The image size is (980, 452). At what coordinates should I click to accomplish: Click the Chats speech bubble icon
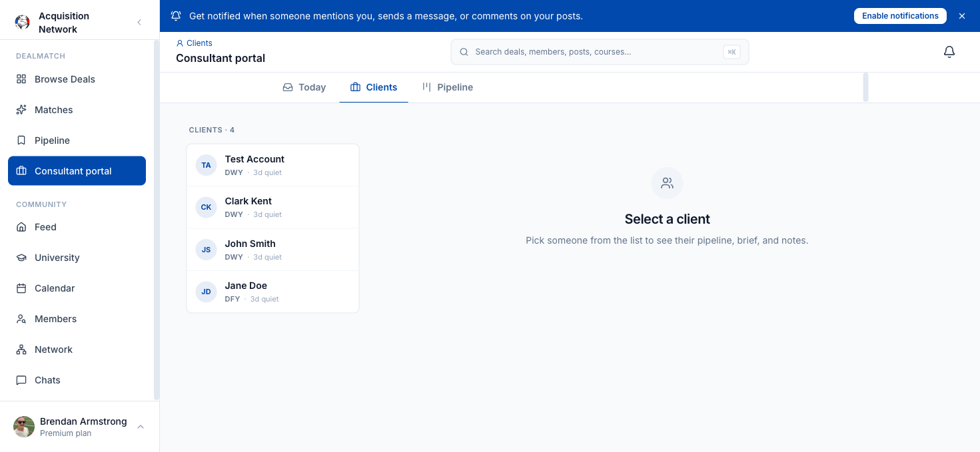(21, 380)
